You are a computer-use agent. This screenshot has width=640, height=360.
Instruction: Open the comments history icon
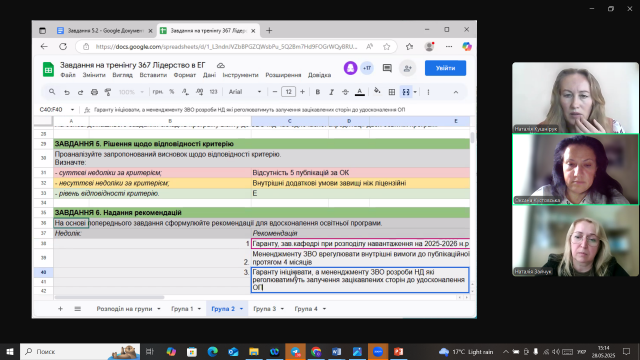click(x=387, y=68)
